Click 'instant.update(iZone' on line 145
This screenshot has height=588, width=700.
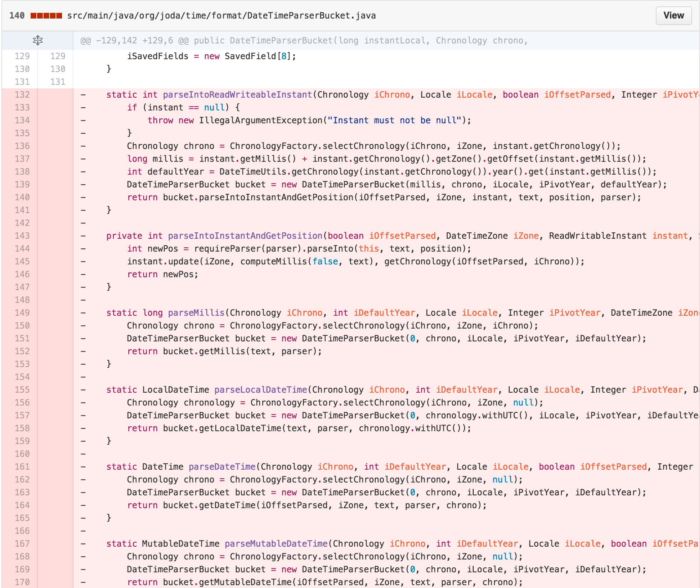178,262
